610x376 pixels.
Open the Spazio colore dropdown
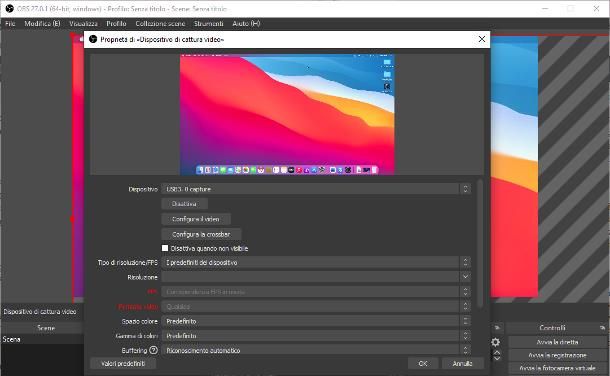316,321
